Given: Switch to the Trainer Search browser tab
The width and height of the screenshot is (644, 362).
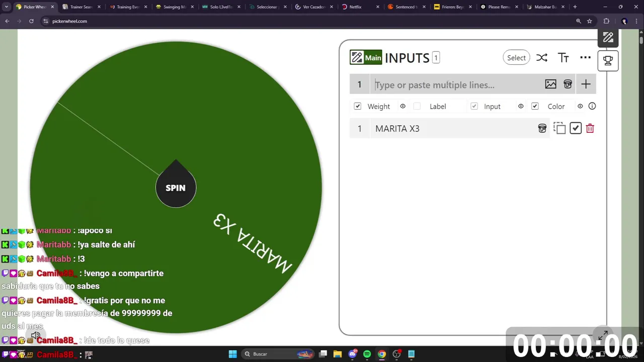Looking at the screenshot, I should tap(80, 7).
